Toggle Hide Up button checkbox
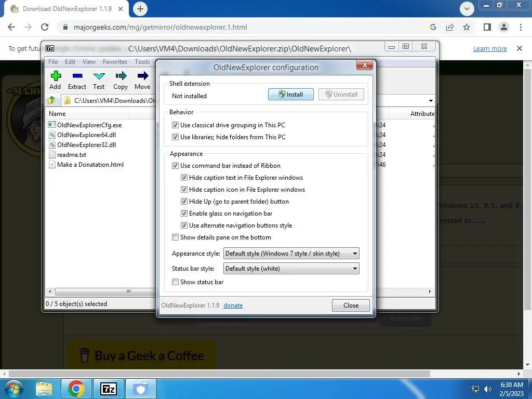Screen dimensions: 532x399 (x=184, y=201)
